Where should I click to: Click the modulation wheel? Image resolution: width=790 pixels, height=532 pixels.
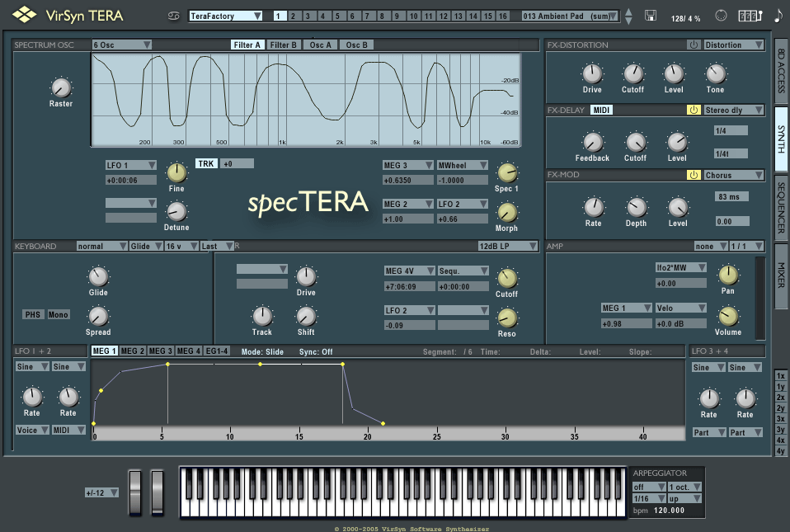click(158, 492)
